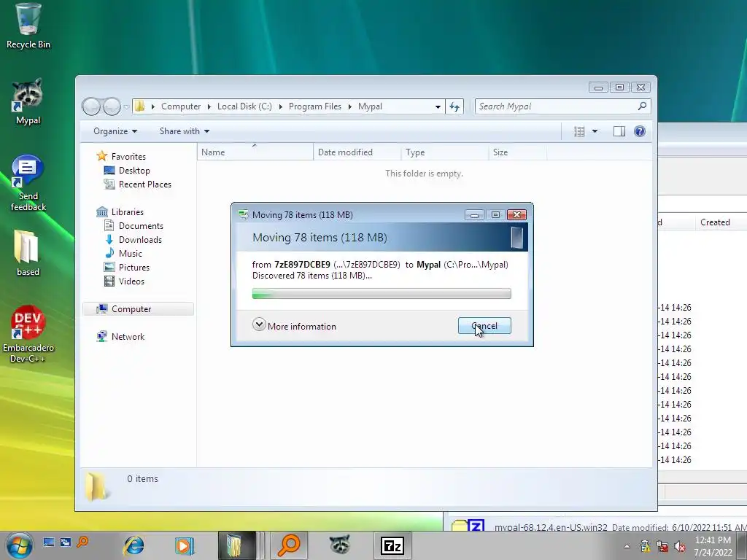Screen dimensions: 747x560
Task: Launch Embarcadero Dev-C++ desktop shortcut
Action: click(28, 334)
